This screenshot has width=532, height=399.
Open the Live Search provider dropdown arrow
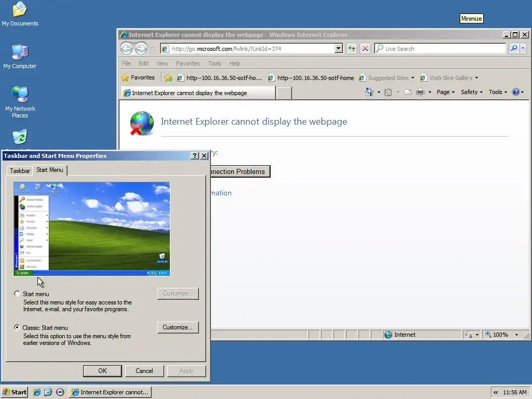tap(523, 48)
